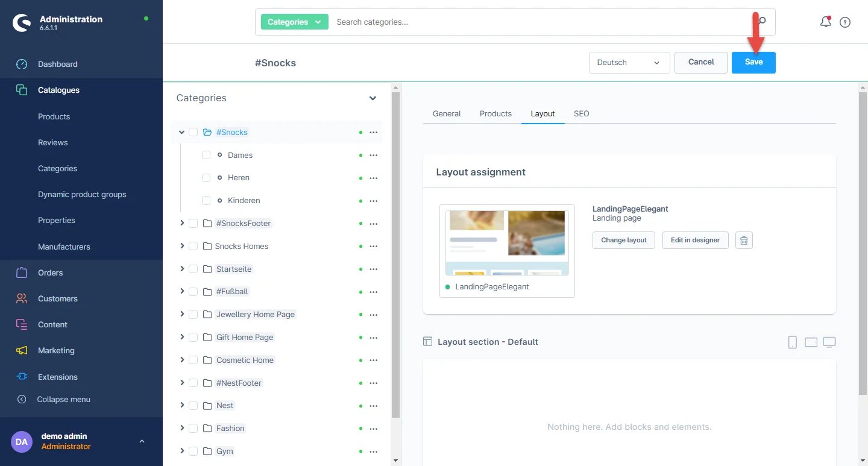
Task: Switch to the SEO tab
Action: (581, 113)
